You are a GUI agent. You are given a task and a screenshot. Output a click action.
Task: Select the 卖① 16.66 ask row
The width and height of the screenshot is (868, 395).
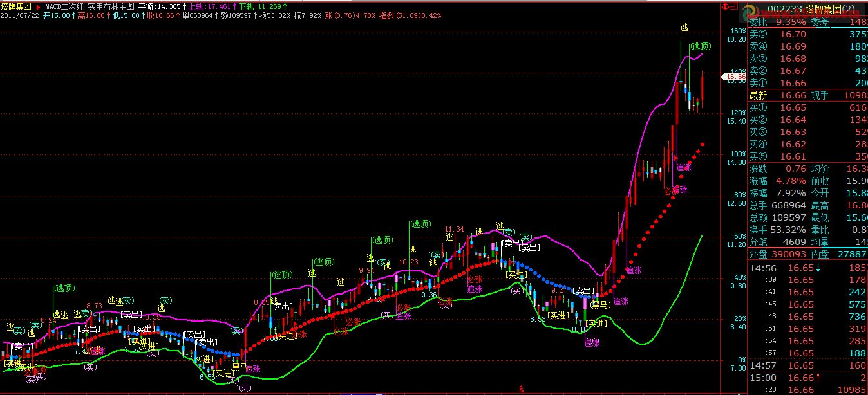pyautogui.click(x=808, y=83)
